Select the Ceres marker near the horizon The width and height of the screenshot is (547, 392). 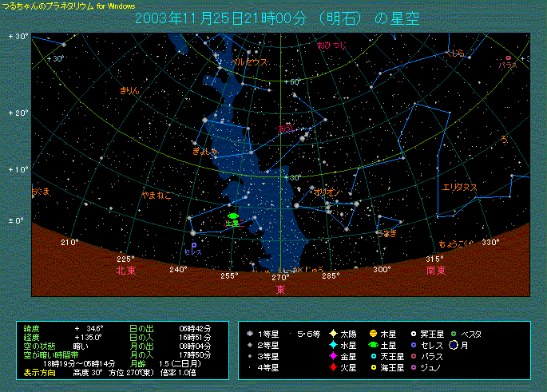(x=193, y=245)
